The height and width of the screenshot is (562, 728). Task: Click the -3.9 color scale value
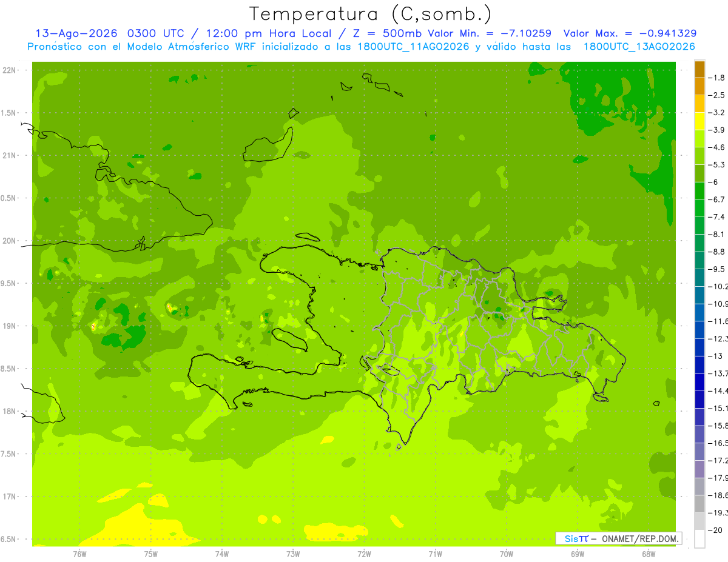coord(717,130)
